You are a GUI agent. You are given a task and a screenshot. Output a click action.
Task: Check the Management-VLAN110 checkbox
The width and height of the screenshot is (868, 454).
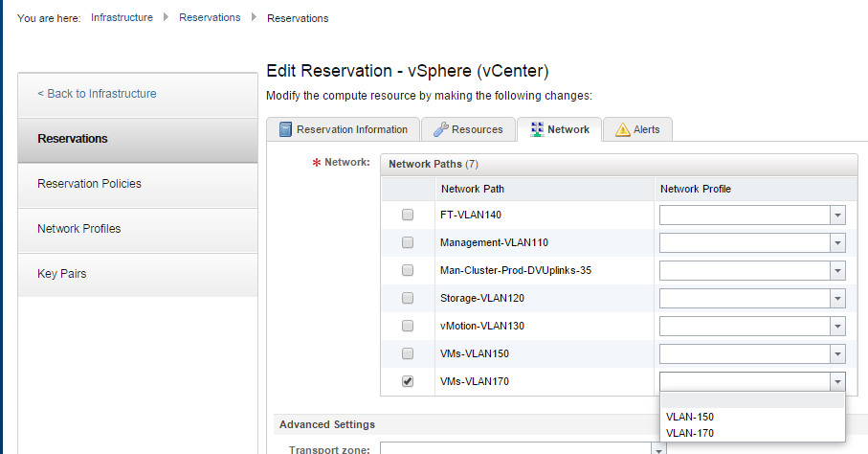pos(408,242)
